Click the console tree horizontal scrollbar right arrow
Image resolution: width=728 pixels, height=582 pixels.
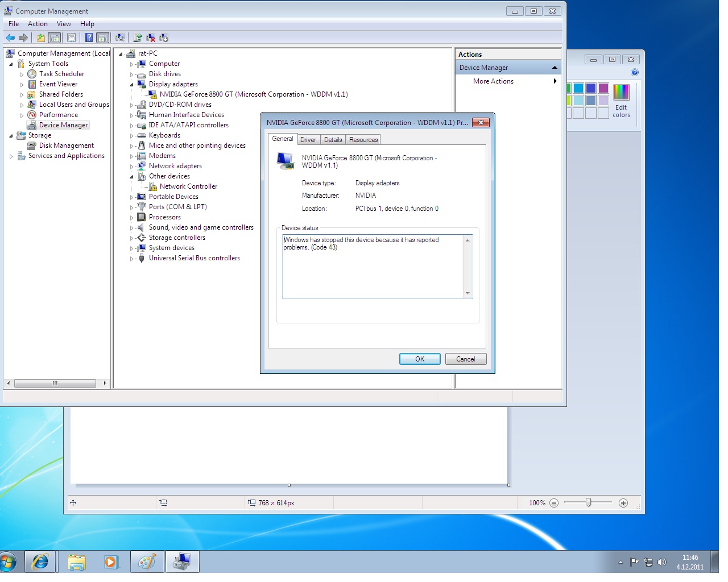105,384
